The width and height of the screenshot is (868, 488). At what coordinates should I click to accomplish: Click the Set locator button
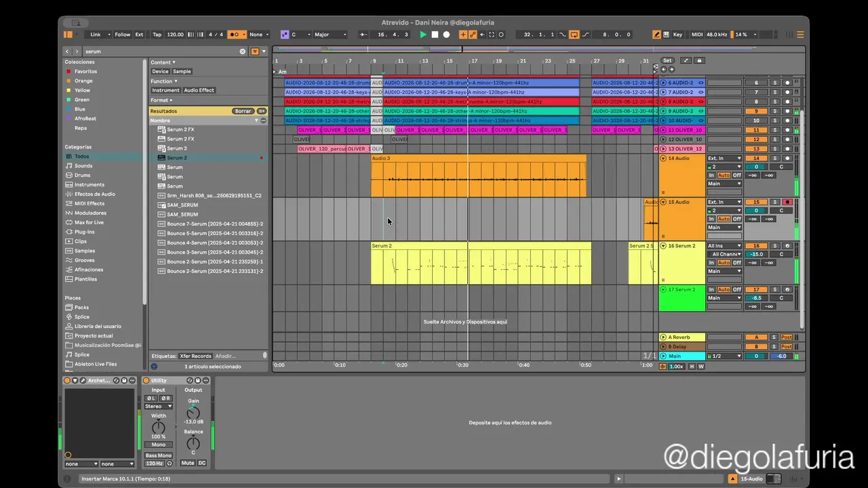click(667, 60)
